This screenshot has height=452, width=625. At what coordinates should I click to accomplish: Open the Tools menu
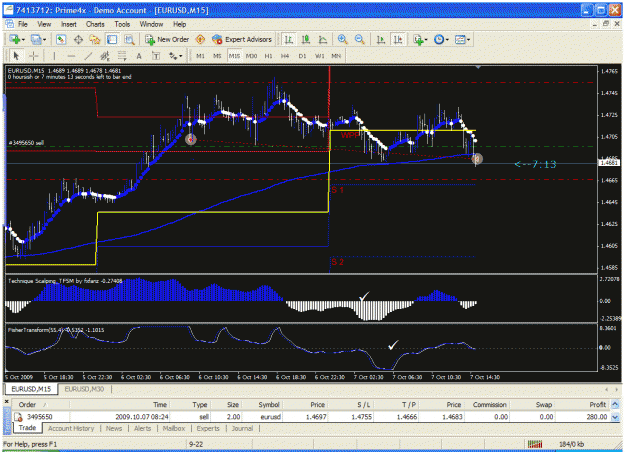coord(122,24)
